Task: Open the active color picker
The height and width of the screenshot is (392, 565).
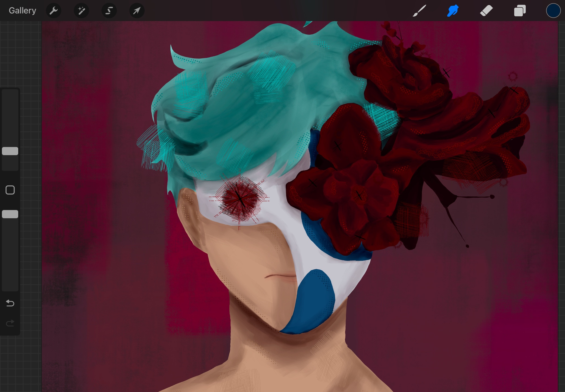Action: [553, 11]
